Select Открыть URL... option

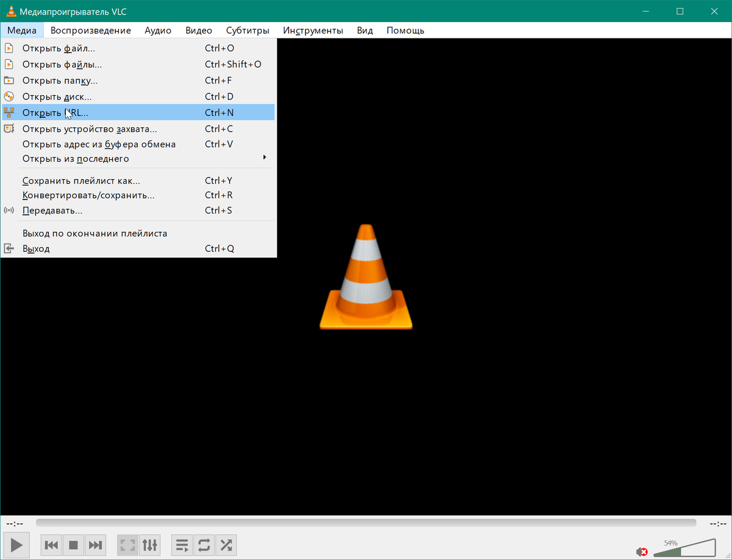pyautogui.click(x=138, y=112)
